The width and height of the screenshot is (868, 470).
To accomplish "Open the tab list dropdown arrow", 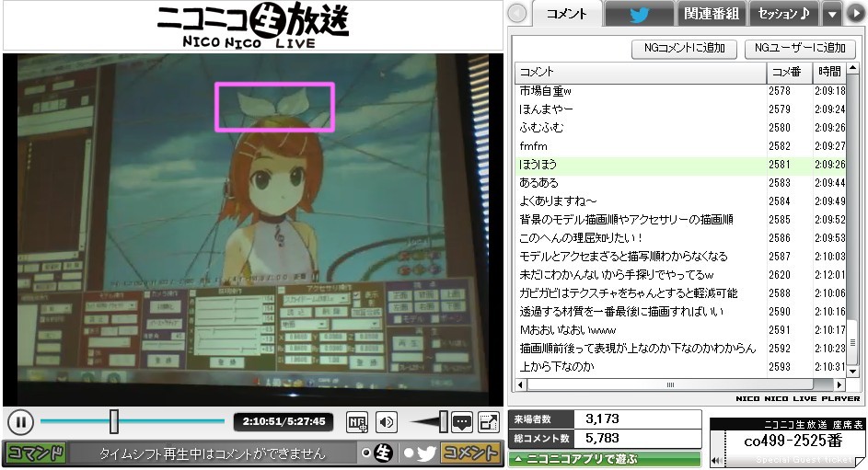I will pos(831,14).
